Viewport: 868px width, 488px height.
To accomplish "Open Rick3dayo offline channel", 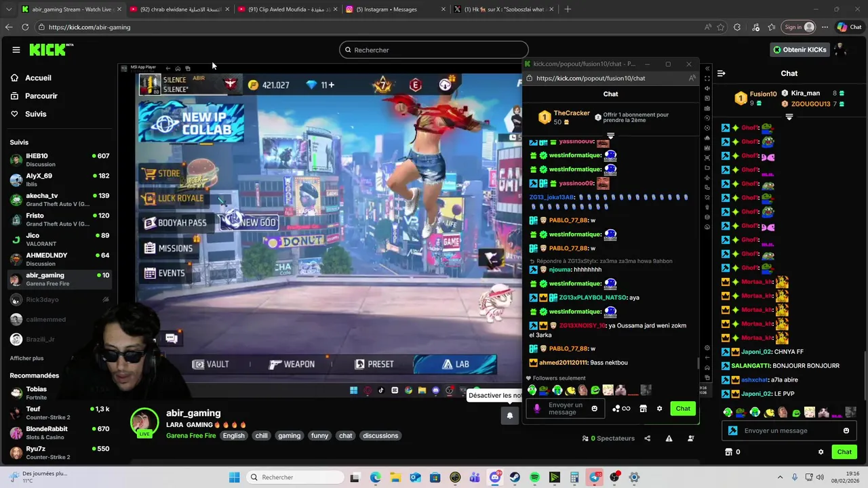I will (x=60, y=300).
